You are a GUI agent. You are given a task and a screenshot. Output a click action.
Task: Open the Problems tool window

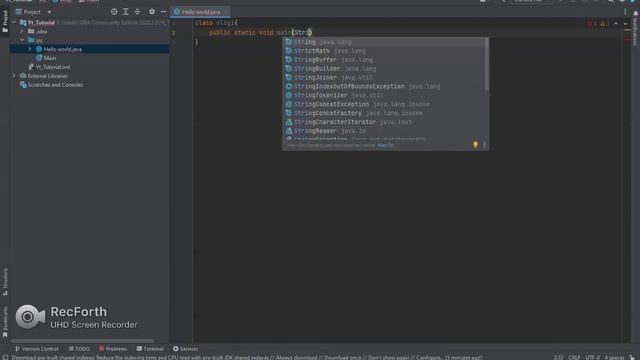[x=113, y=349]
